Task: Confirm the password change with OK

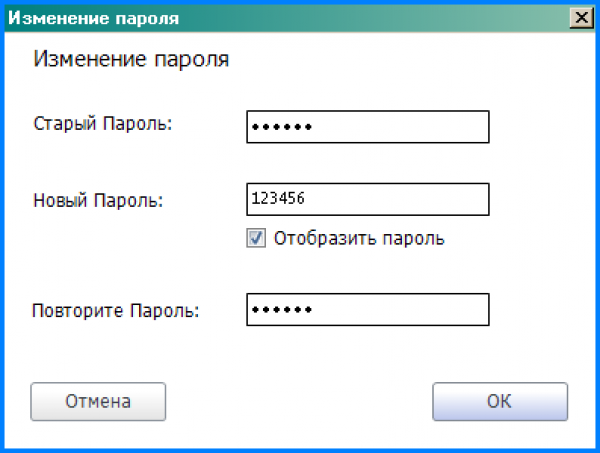Action: pyautogui.click(x=499, y=402)
